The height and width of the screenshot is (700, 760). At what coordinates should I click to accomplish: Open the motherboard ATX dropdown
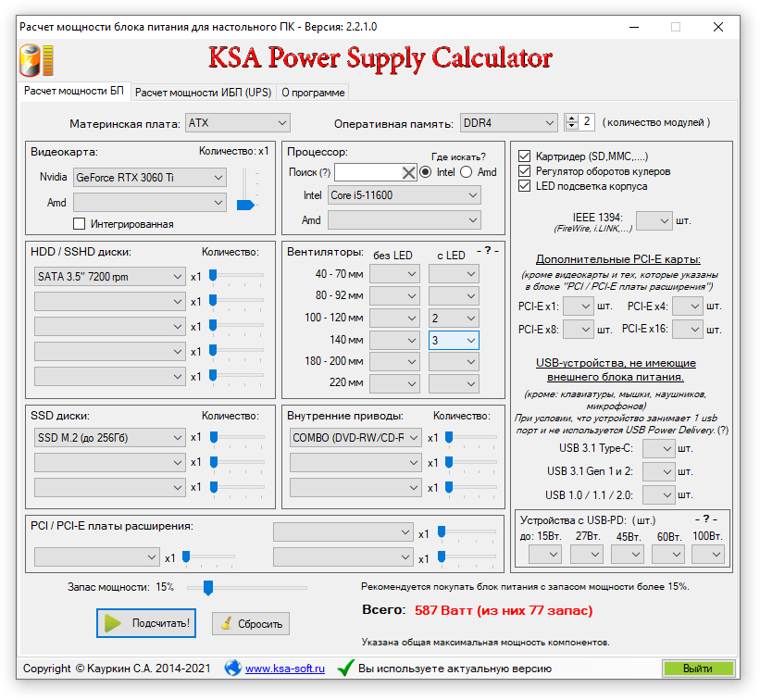(x=238, y=123)
